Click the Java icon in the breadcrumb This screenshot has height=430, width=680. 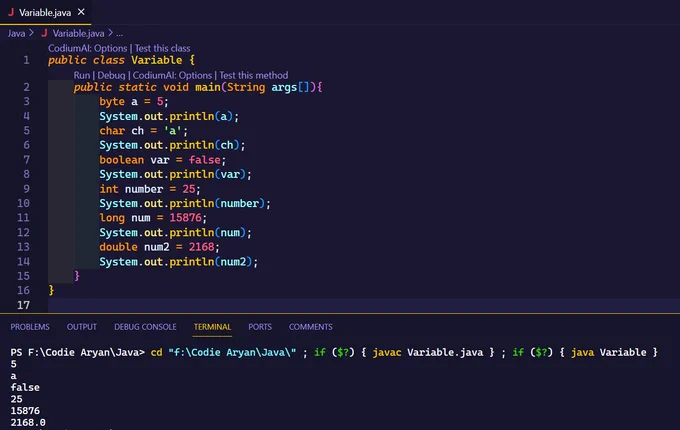[x=44, y=33]
